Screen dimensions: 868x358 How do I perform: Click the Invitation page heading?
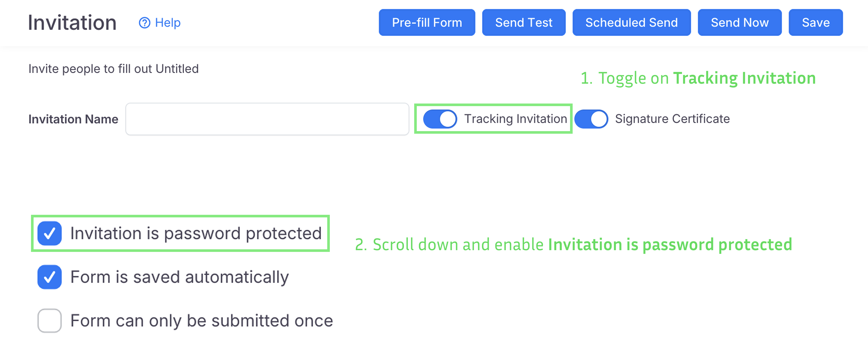72,23
